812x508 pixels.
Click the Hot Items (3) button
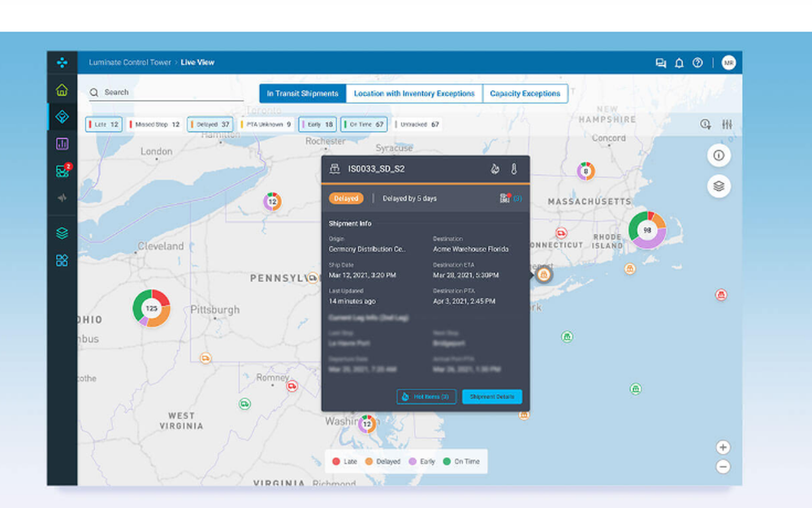426,397
